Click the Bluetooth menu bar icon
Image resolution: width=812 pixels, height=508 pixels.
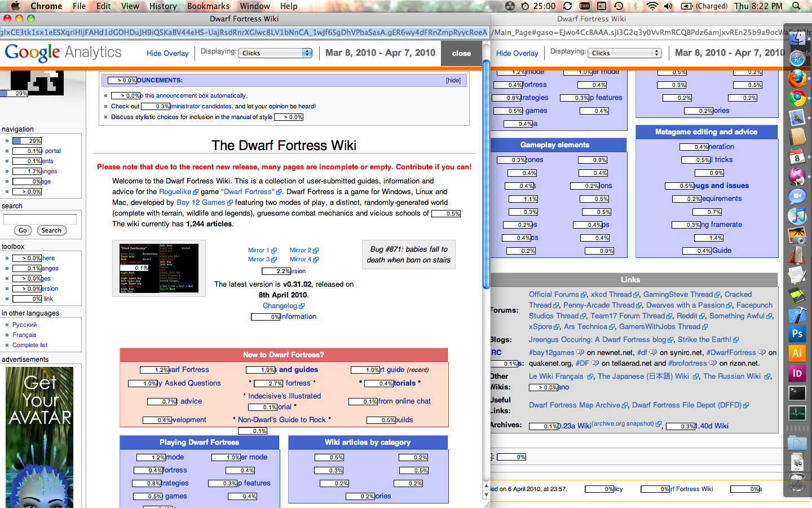click(x=635, y=6)
